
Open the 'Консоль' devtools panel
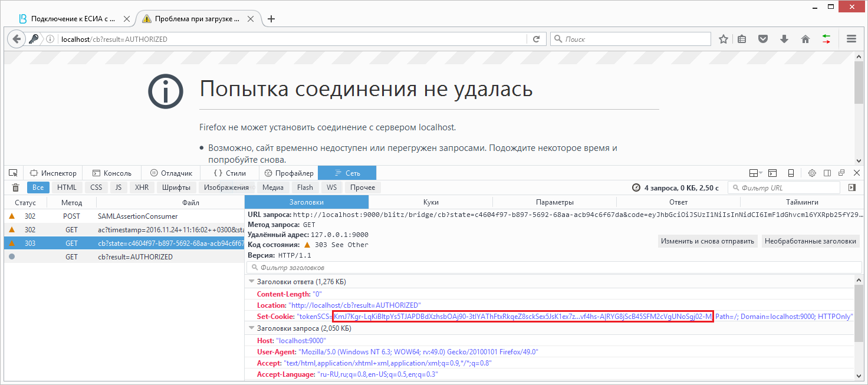(112, 173)
